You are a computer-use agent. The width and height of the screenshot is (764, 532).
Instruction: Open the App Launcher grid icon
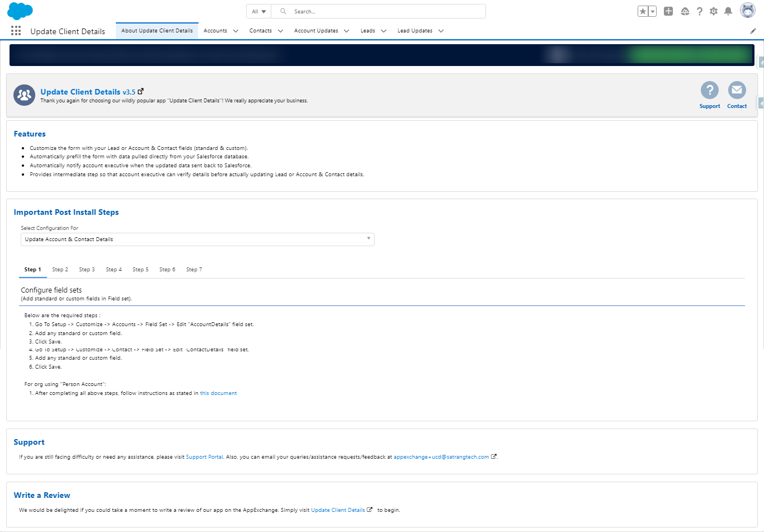click(16, 31)
